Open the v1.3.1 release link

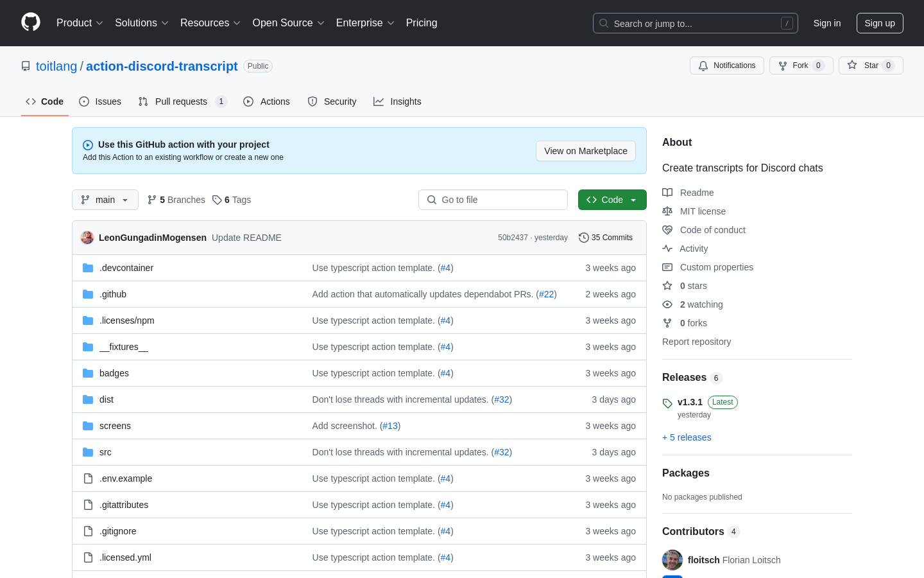[690, 402]
